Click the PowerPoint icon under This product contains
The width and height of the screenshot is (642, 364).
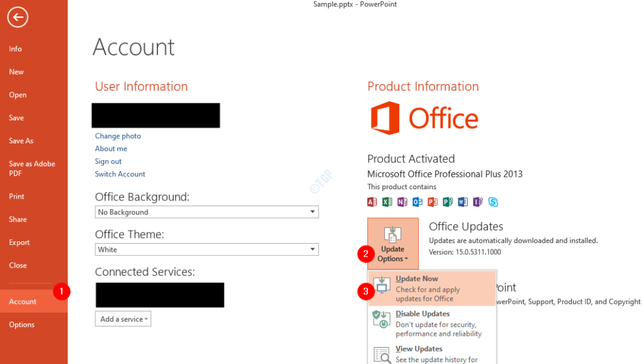[432, 201]
